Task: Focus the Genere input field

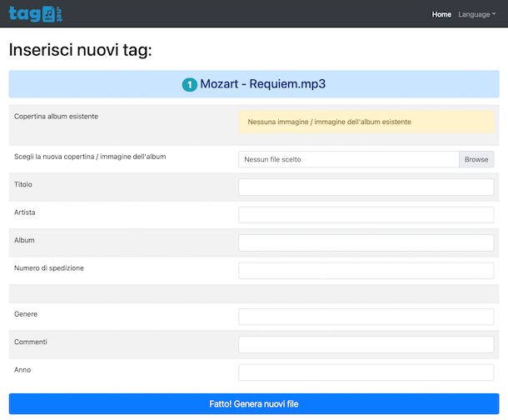Action: coord(366,317)
